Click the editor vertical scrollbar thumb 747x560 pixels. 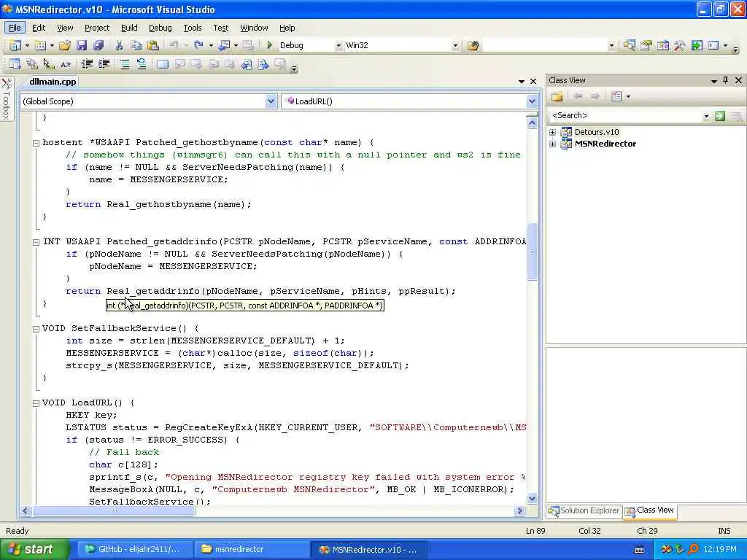pos(532,252)
